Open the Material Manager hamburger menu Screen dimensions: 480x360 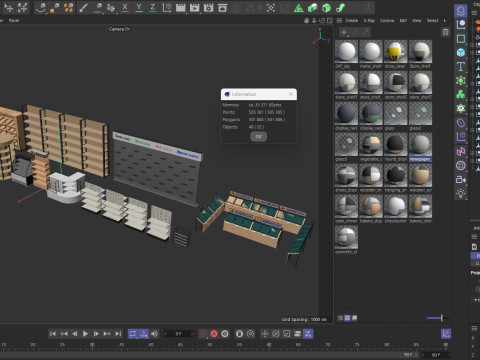(339, 21)
